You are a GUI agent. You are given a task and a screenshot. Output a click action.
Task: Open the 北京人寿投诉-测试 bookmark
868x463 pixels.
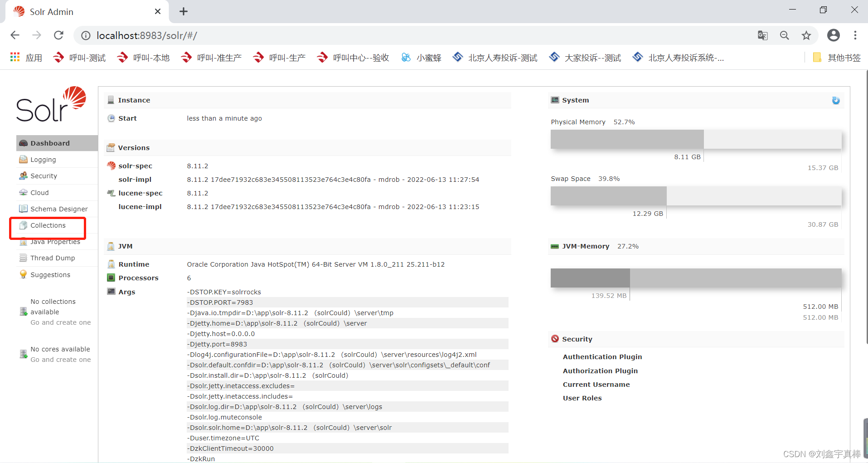tap(495, 58)
